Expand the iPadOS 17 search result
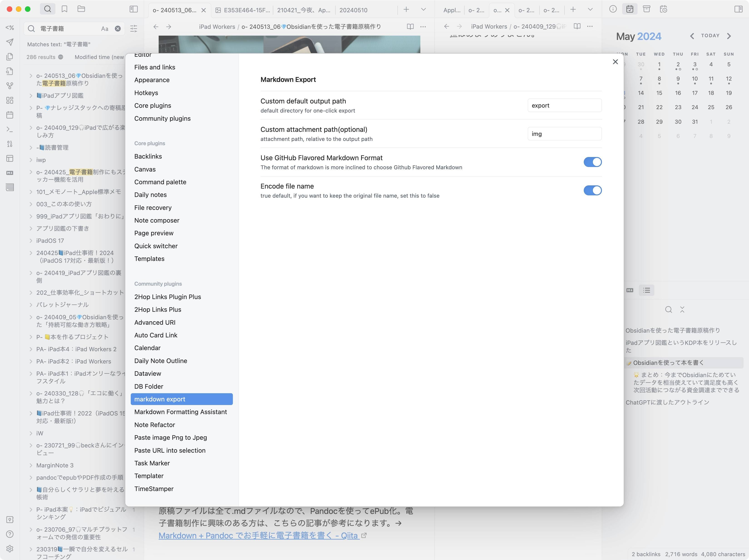 pyautogui.click(x=31, y=240)
